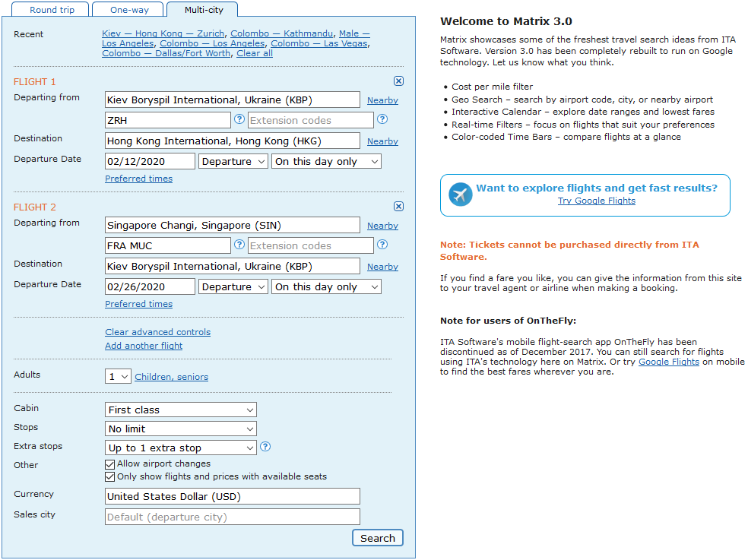Uncheck Allow airport changes checkbox
Image resolution: width=748 pixels, height=560 pixels.
109,464
